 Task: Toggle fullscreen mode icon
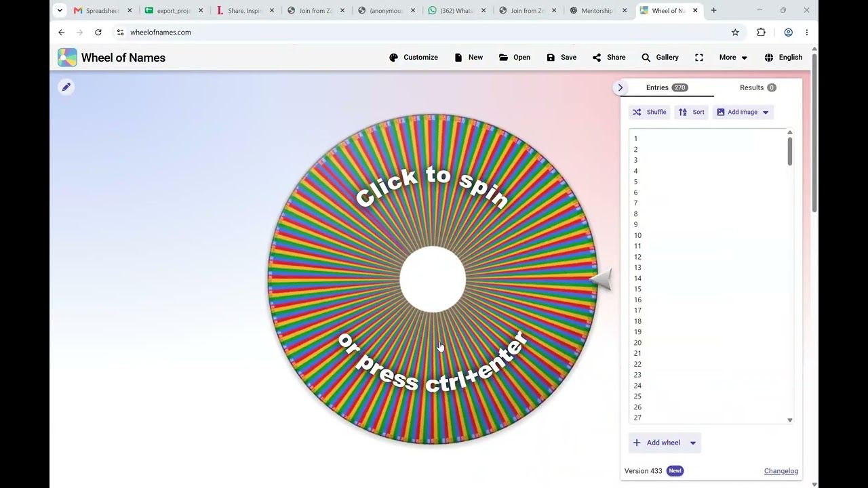699,58
